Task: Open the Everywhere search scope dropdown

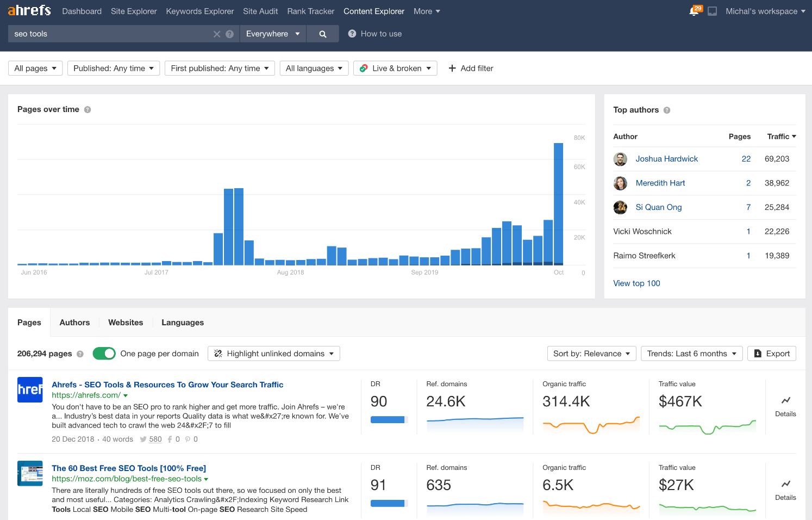Action: point(273,34)
